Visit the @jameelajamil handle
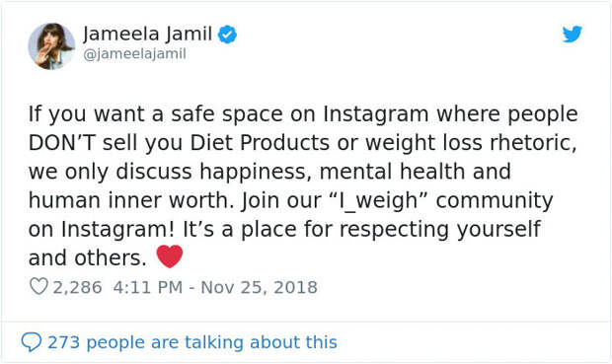The image size is (612, 364). [x=134, y=54]
